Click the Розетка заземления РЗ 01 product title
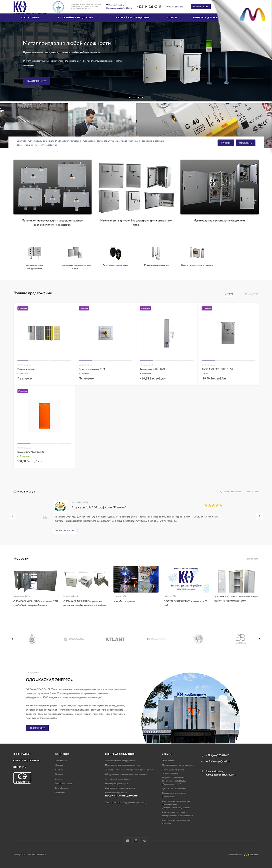The width and height of the screenshot is (272, 868). pos(92,369)
